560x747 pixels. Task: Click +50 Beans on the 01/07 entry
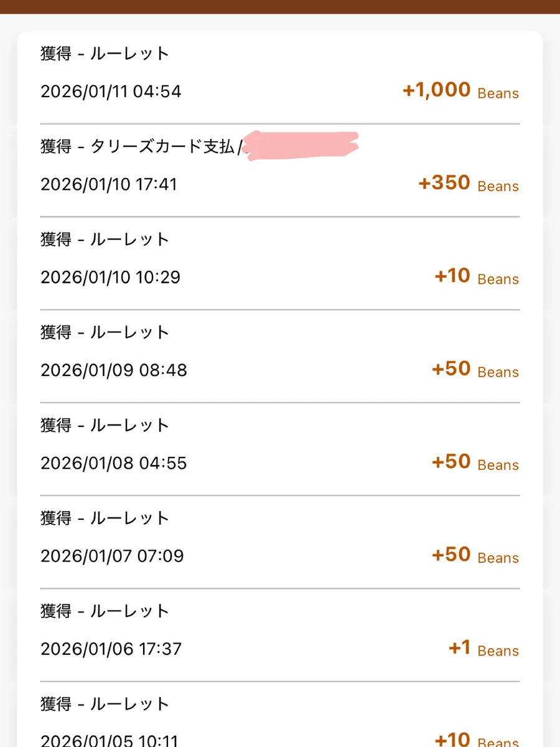pos(475,555)
